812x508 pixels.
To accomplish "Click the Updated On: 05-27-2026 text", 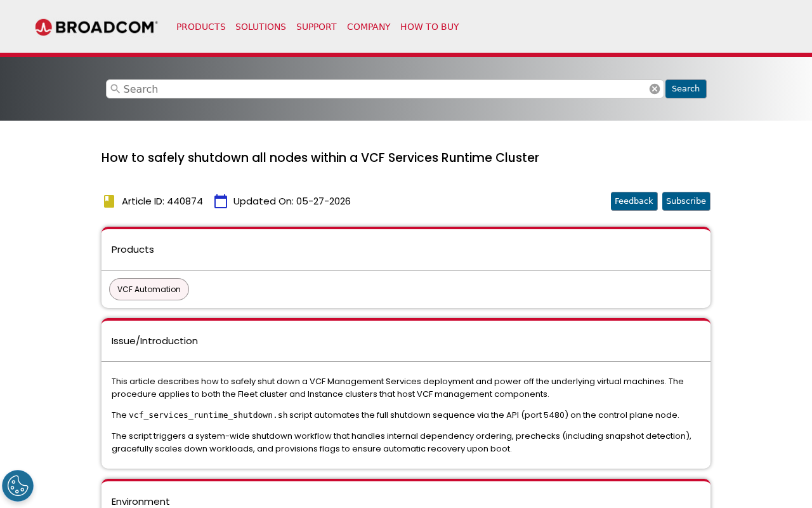I will tap(292, 201).
